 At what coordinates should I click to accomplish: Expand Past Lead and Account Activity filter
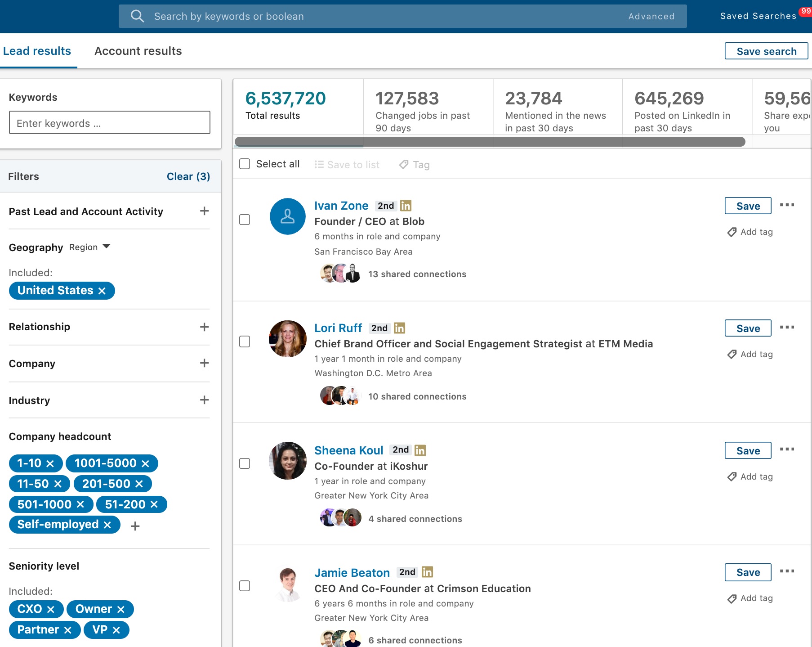(204, 211)
